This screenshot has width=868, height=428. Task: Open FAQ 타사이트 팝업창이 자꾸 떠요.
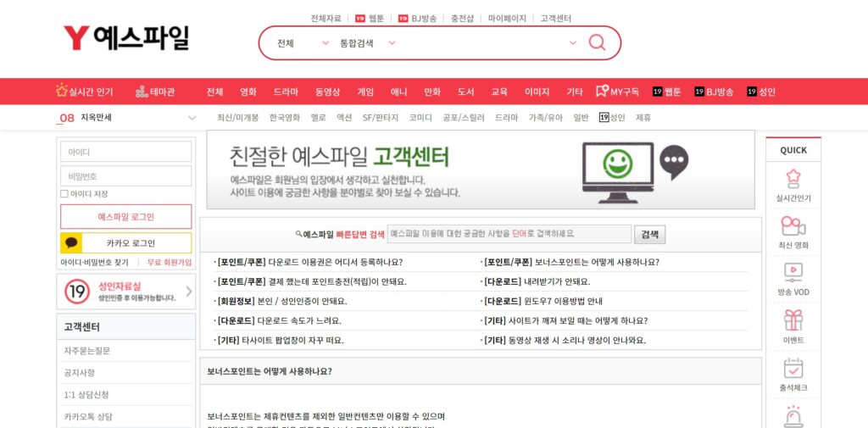280,341
